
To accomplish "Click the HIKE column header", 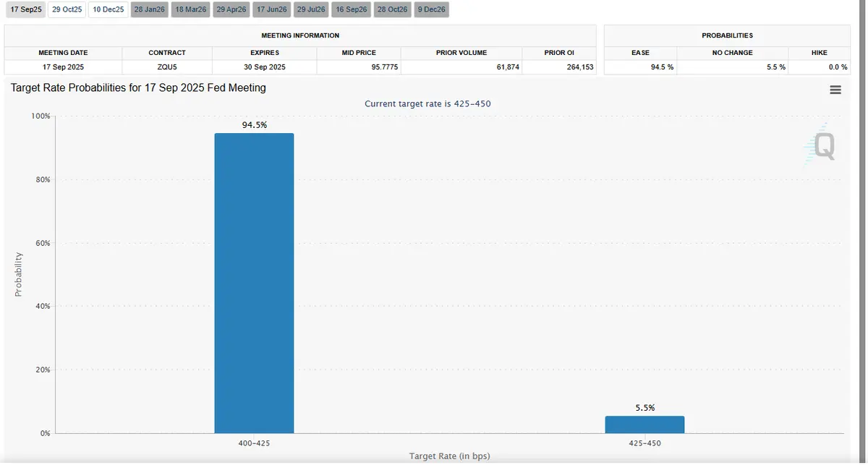I will point(820,53).
